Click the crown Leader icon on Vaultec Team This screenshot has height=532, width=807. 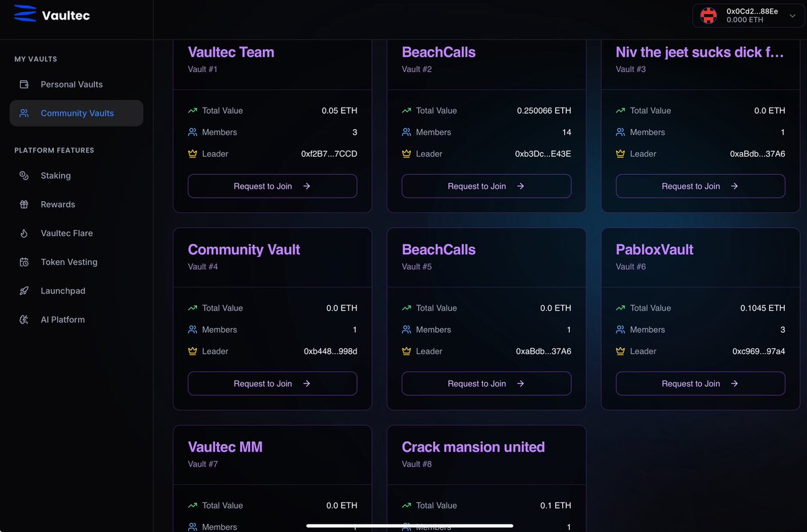[192, 154]
